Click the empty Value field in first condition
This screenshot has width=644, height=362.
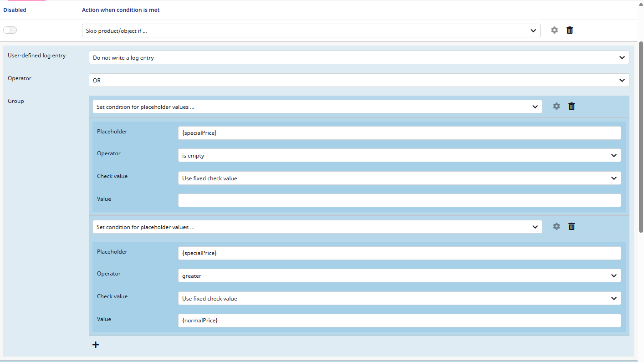pyautogui.click(x=399, y=201)
